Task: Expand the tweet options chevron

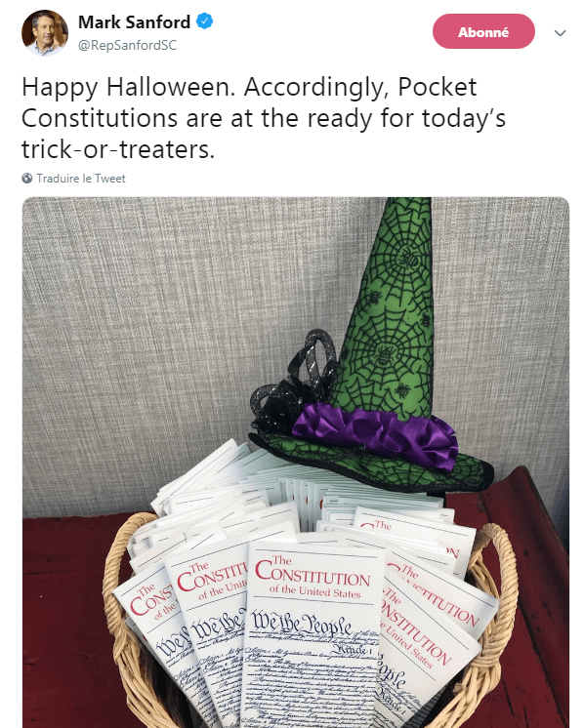Action: pos(560,33)
